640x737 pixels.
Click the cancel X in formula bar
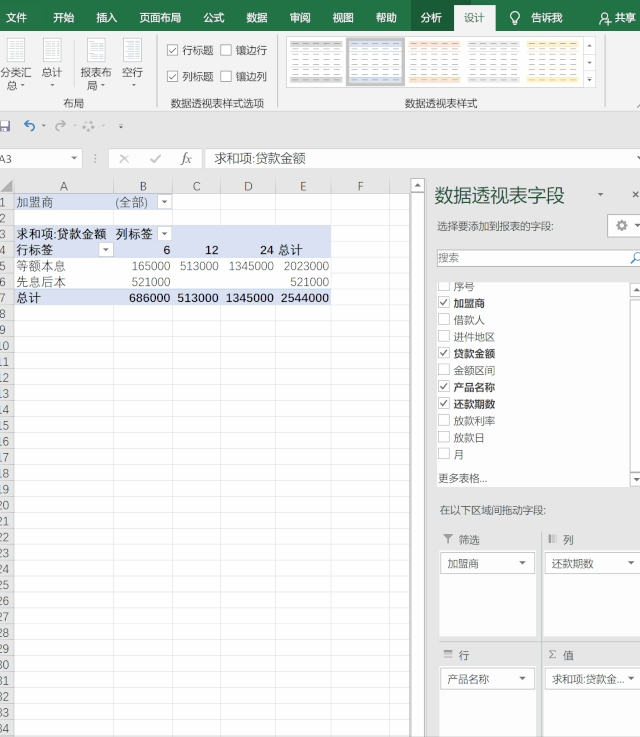[x=124, y=159]
